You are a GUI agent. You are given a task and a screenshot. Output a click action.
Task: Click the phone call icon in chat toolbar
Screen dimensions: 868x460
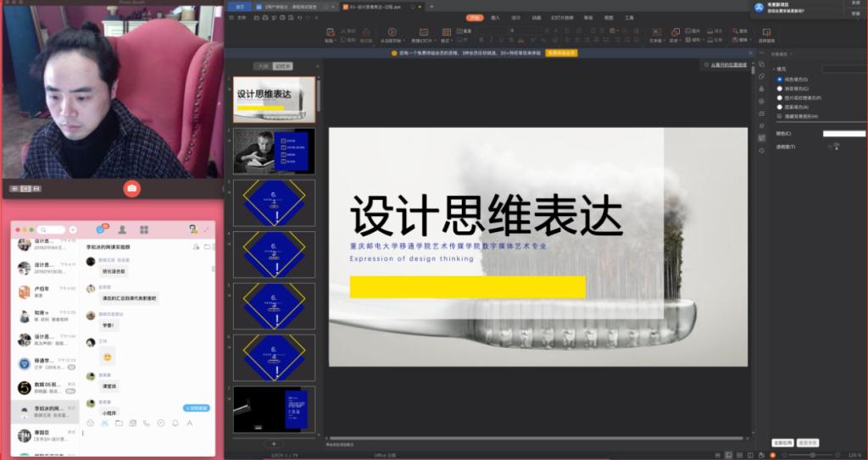click(147, 423)
